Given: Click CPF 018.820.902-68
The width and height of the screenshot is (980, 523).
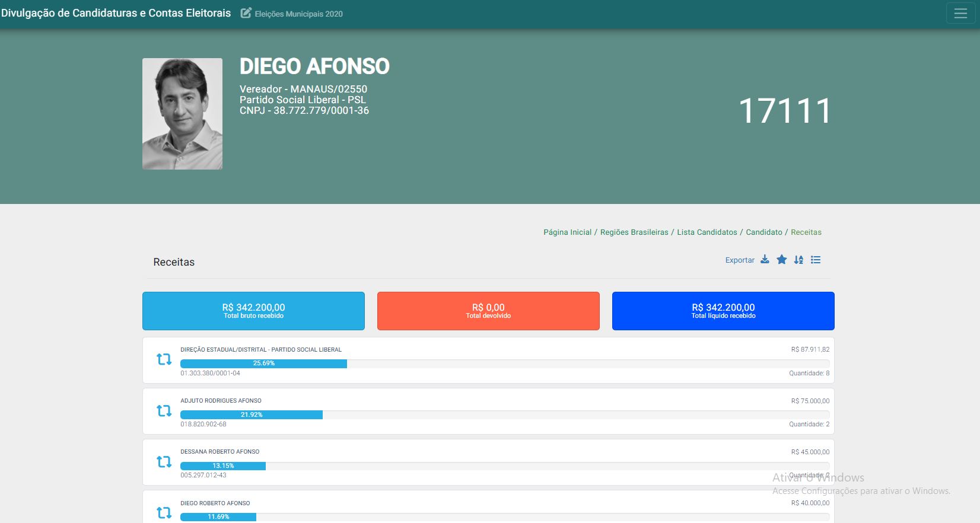Looking at the screenshot, I should pyautogui.click(x=203, y=425).
